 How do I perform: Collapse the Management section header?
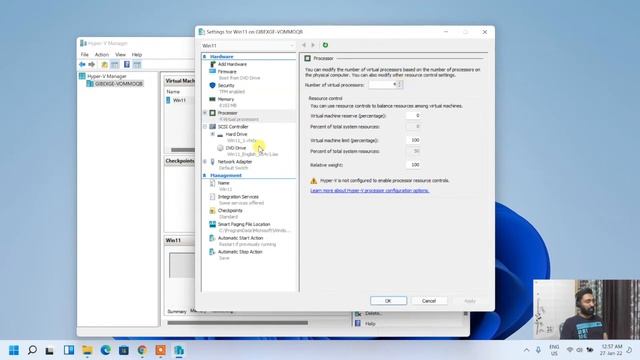[204, 176]
